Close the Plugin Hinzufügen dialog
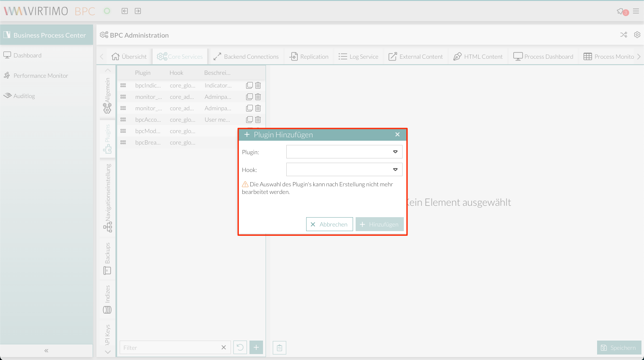The image size is (644, 360). pos(397,134)
